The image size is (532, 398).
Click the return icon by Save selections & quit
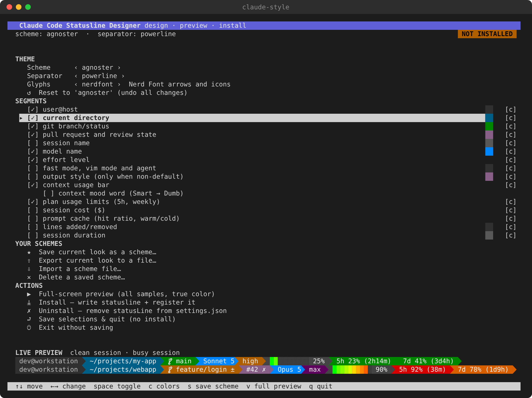click(29, 319)
